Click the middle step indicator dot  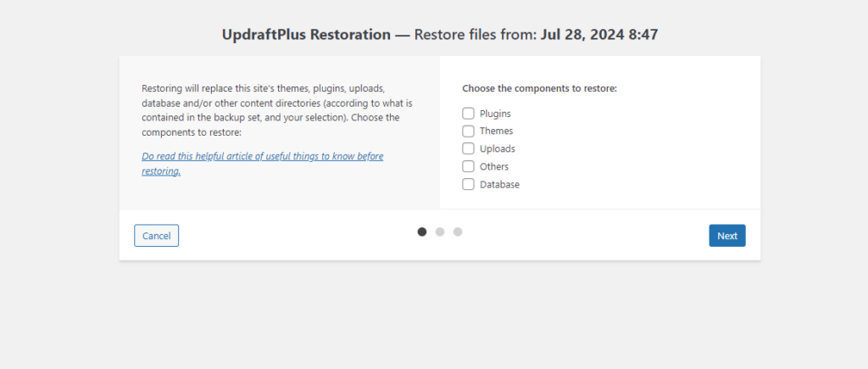(440, 232)
